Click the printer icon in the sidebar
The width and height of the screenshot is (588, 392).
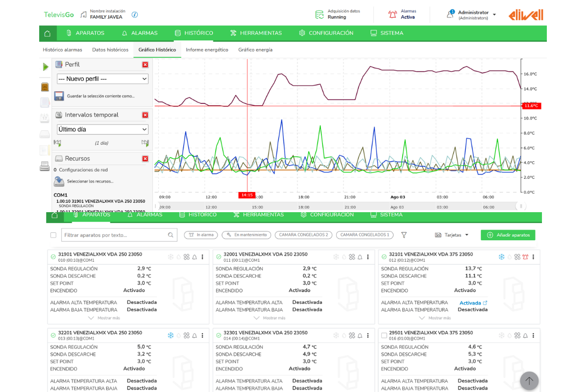coord(45,166)
